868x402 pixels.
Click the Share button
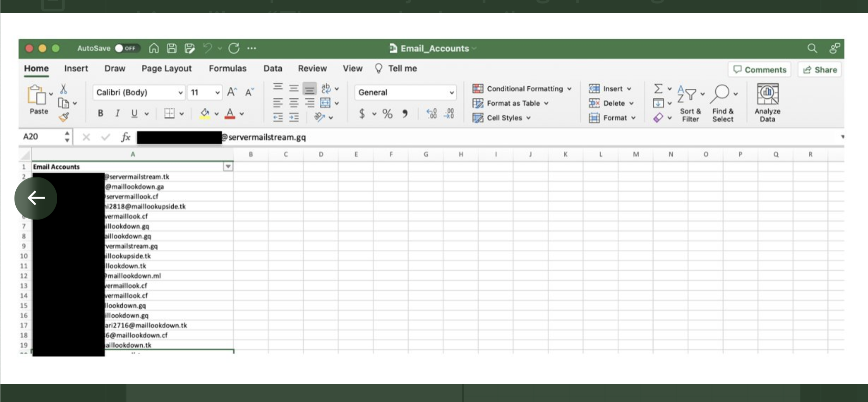820,70
